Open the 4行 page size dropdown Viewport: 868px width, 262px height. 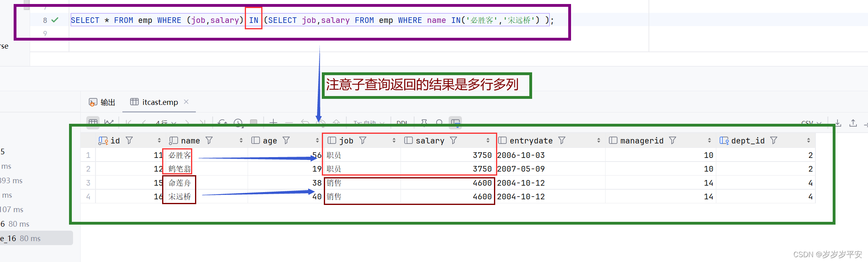(166, 122)
